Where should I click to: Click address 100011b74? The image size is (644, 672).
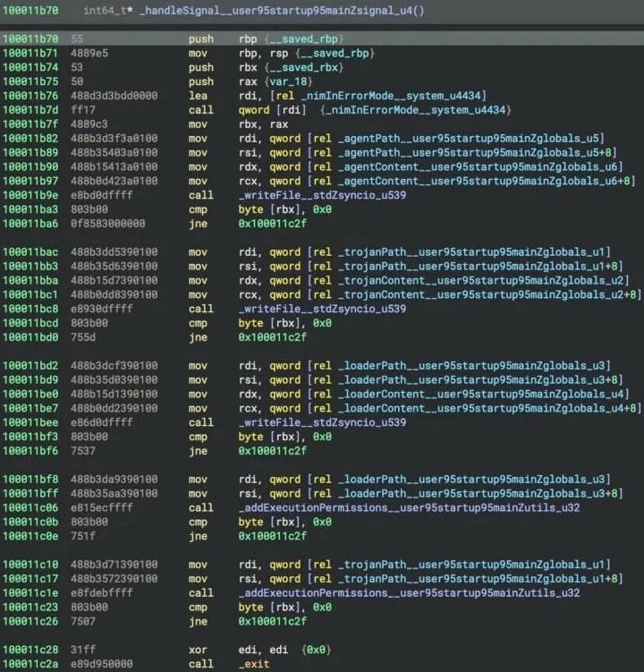[30, 67]
